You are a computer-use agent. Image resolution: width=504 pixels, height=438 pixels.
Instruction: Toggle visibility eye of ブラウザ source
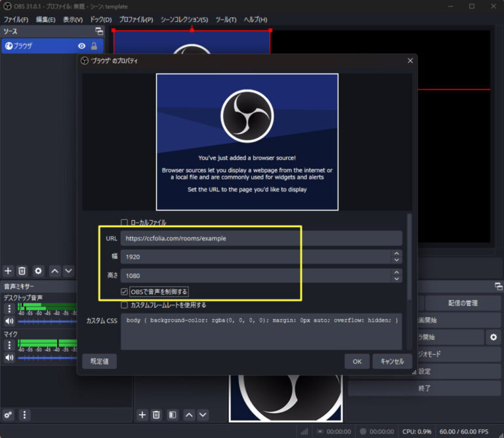82,46
